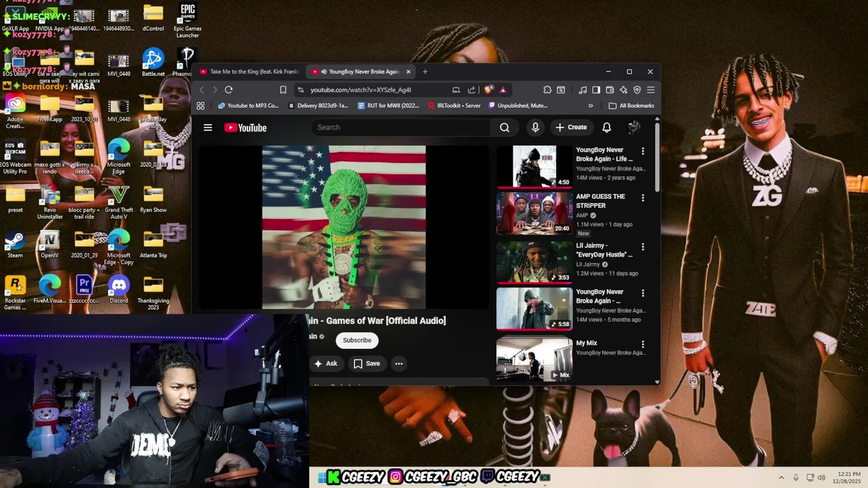
Task: Open the All Bookmarks folder
Action: 631,106
